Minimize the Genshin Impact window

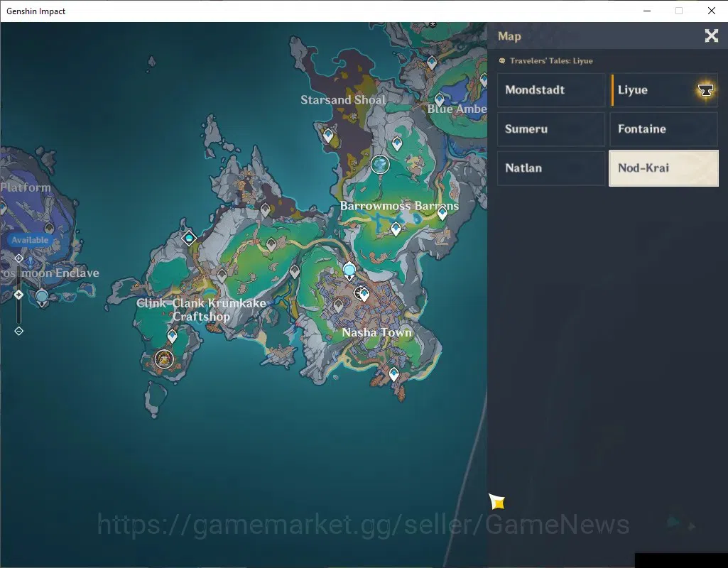[x=647, y=11]
